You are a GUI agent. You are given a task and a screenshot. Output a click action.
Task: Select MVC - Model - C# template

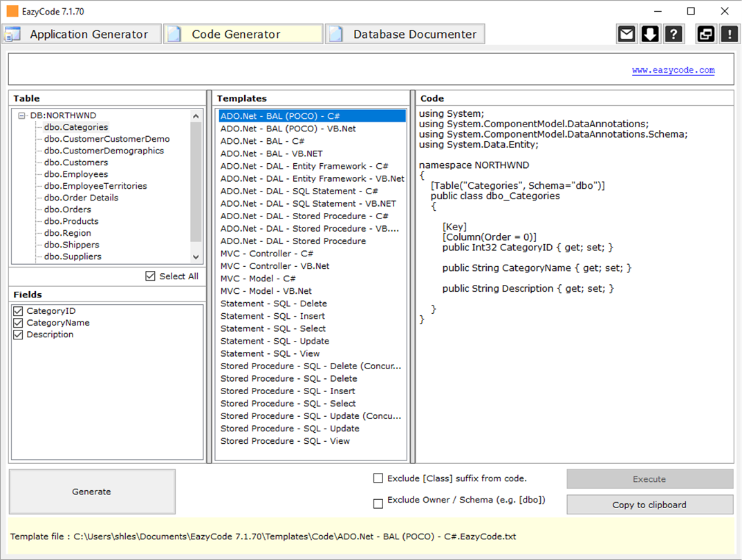click(313, 279)
